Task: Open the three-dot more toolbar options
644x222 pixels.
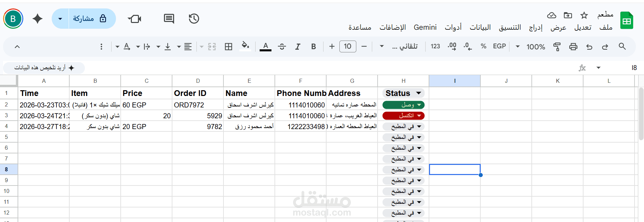Action: pos(101,47)
